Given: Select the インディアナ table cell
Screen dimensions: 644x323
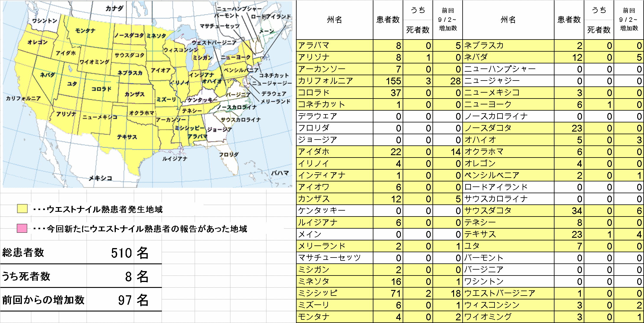Looking at the screenshot, I should coord(335,175).
